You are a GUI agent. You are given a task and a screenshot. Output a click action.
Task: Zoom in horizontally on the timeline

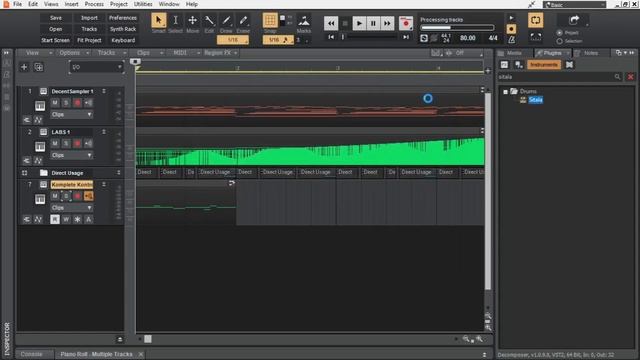(x=480, y=339)
